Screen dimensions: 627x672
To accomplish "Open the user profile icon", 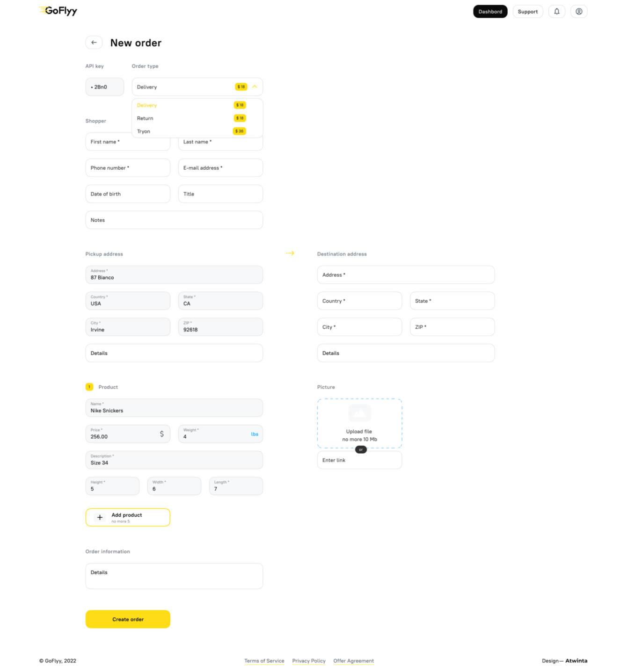I will [x=579, y=12].
